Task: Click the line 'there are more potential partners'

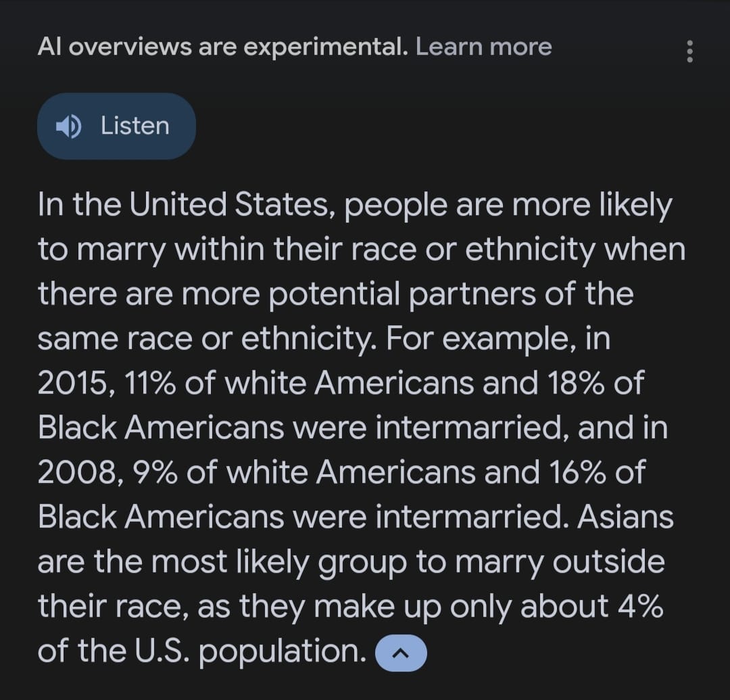Action: [x=335, y=294]
